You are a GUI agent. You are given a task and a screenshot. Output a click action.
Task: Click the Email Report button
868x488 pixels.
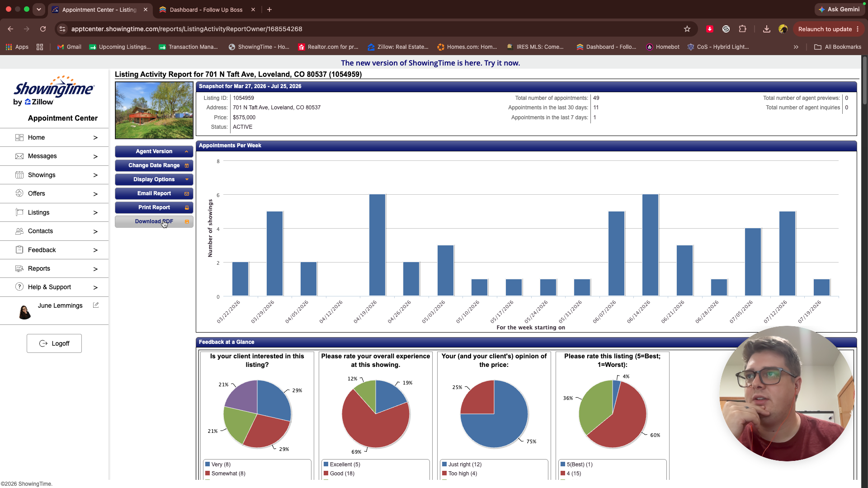pyautogui.click(x=154, y=193)
